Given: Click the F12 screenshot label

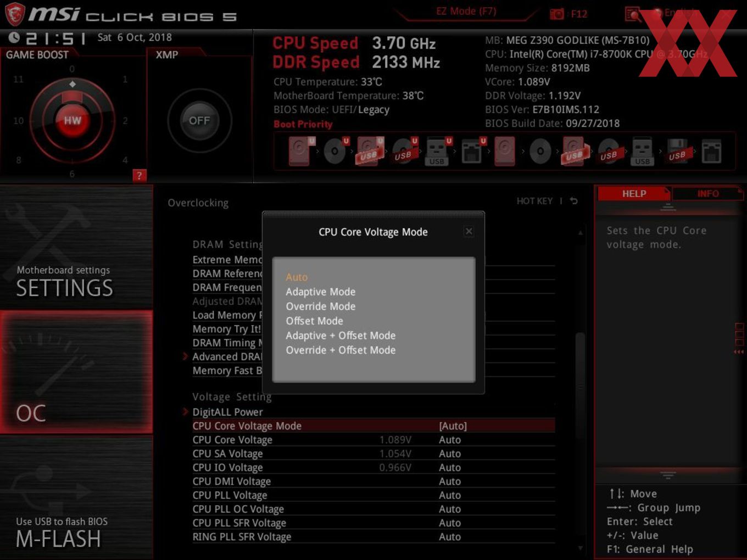Looking at the screenshot, I should [579, 14].
